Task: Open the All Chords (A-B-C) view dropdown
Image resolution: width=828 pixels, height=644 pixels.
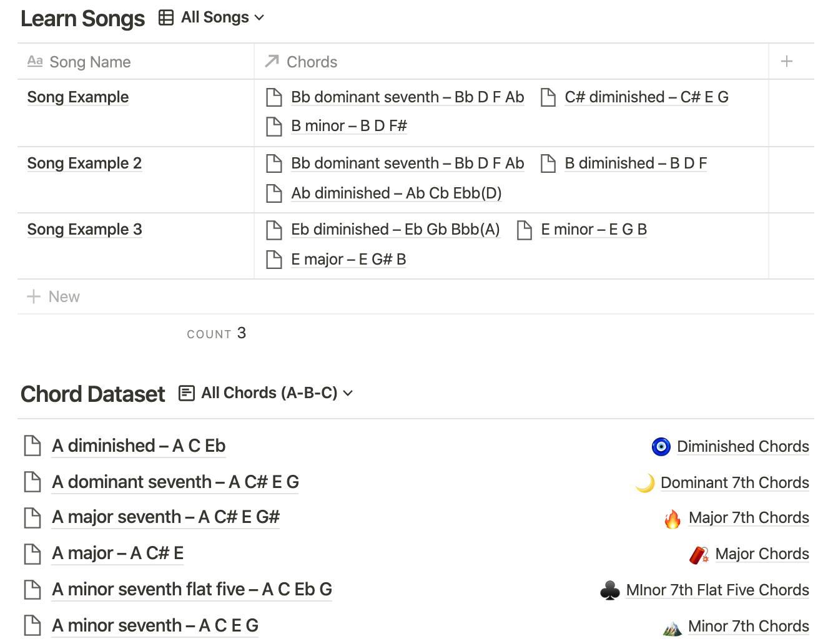Action: [277, 393]
